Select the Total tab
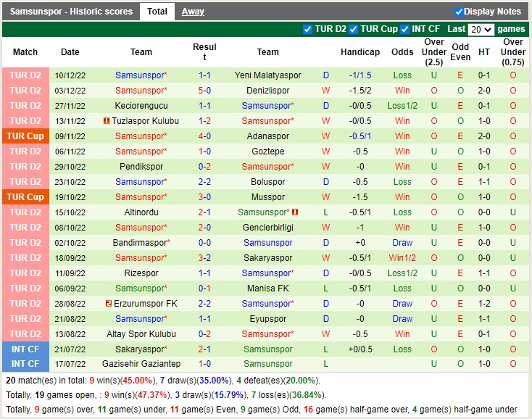 click(157, 12)
